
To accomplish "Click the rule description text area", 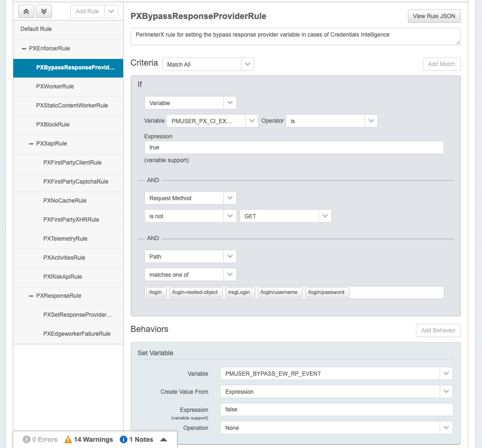I will coord(295,36).
